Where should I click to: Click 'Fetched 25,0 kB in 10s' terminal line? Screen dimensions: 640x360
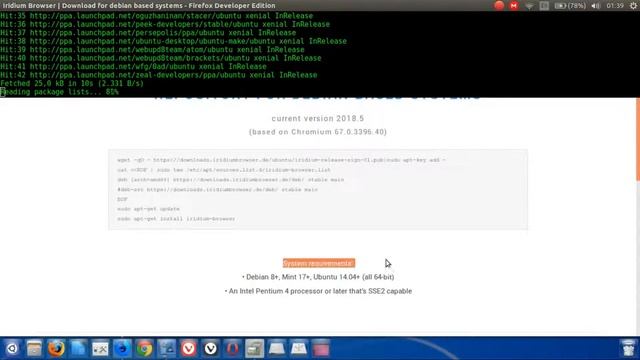72,83
